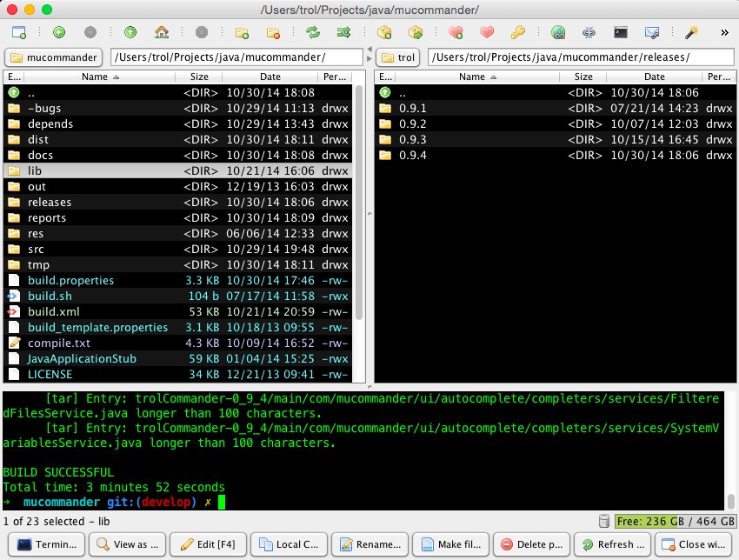Image resolution: width=739 pixels, height=560 pixels.
Task: Click the add bookmark heart icon
Action: coord(456,33)
